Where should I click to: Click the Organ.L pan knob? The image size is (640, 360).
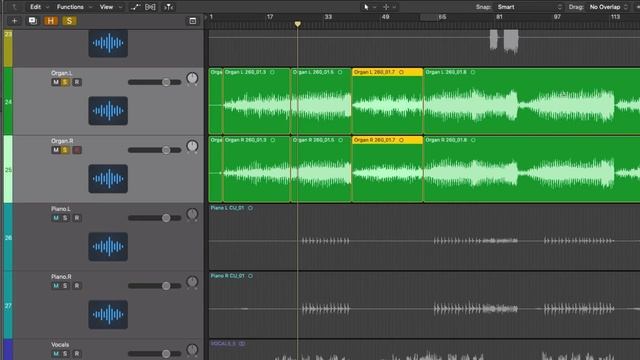192,78
